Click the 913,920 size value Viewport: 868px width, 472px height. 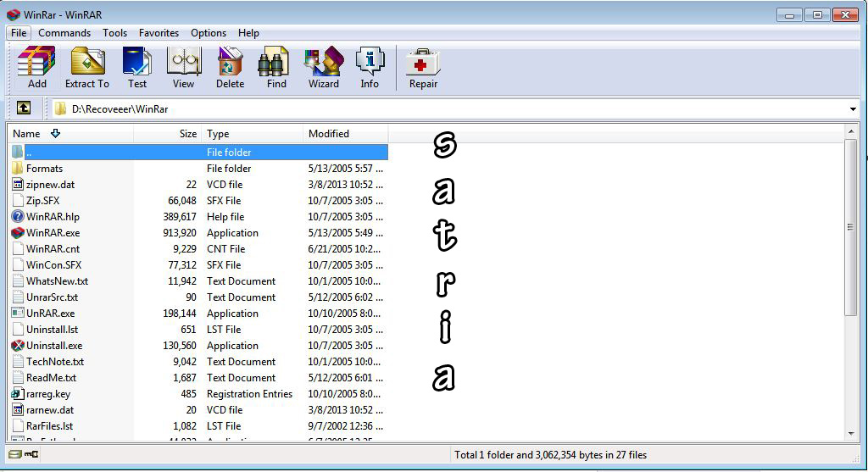180,233
